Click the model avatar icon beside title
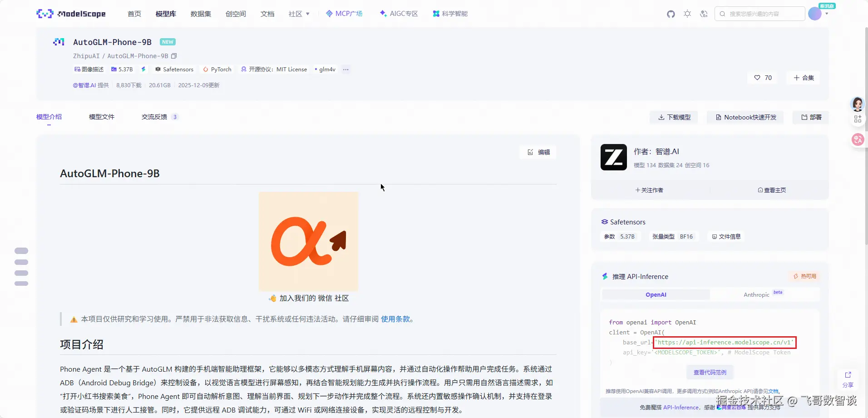 click(59, 42)
